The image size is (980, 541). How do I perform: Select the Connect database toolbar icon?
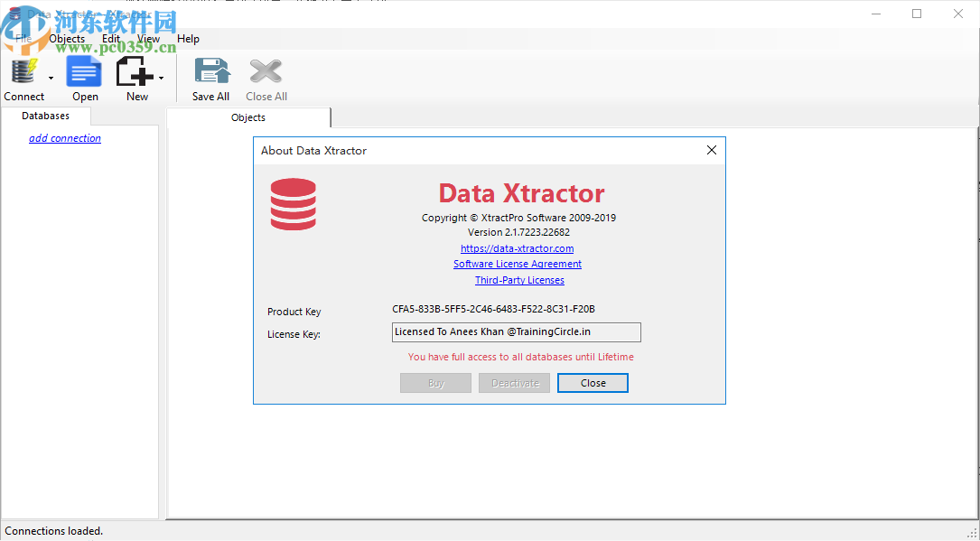(22, 70)
